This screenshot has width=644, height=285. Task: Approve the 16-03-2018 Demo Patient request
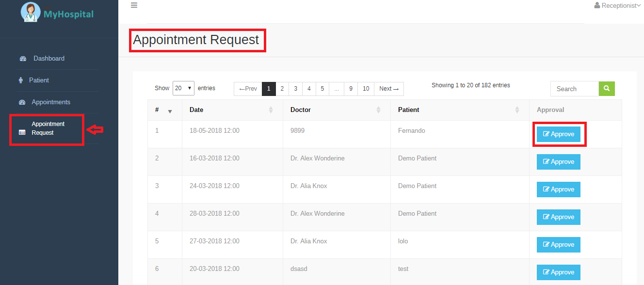coord(559,162)
